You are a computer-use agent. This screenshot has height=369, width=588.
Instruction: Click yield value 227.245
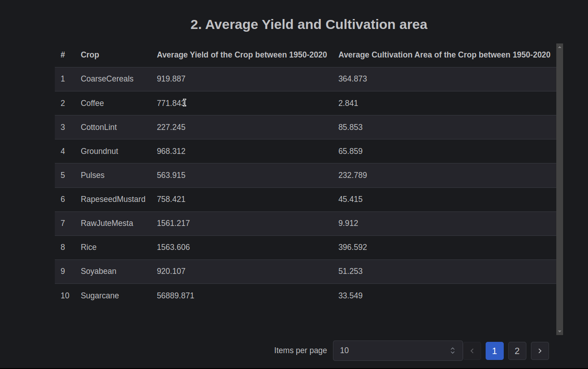171,127
